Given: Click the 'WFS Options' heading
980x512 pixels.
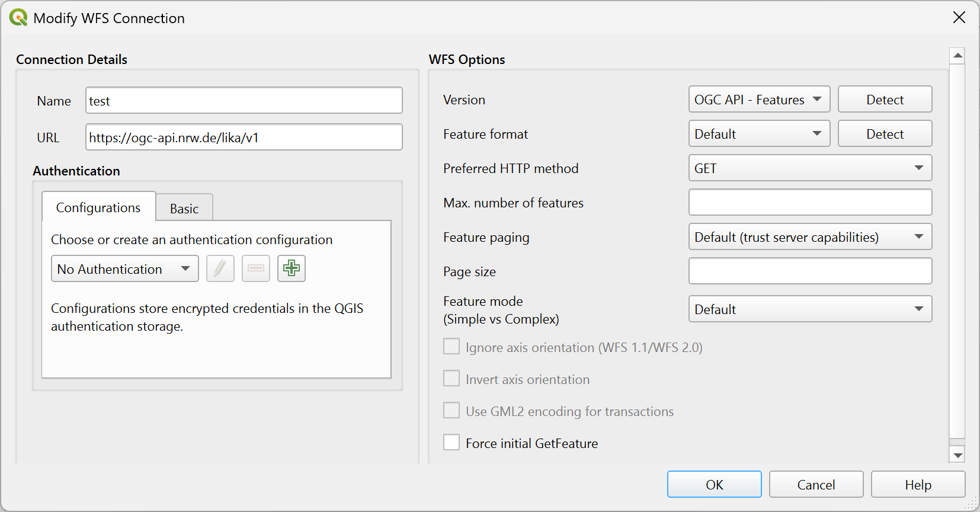Looking at the screenshot, I should click(467, 59).
